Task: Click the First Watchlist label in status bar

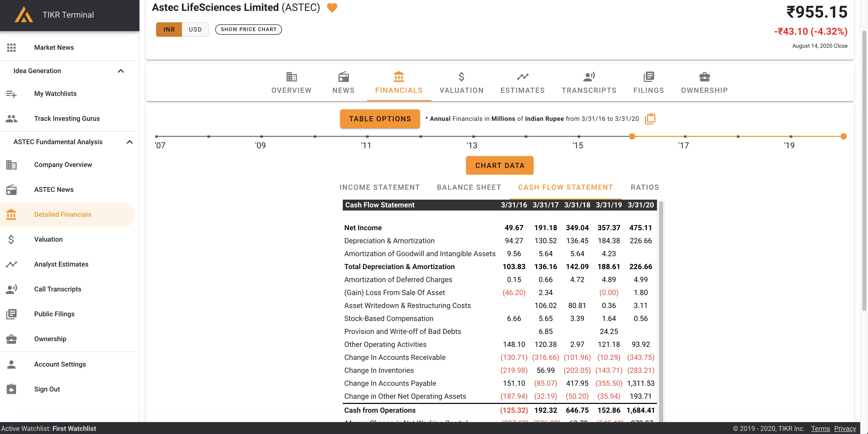Action: (74, 429)
